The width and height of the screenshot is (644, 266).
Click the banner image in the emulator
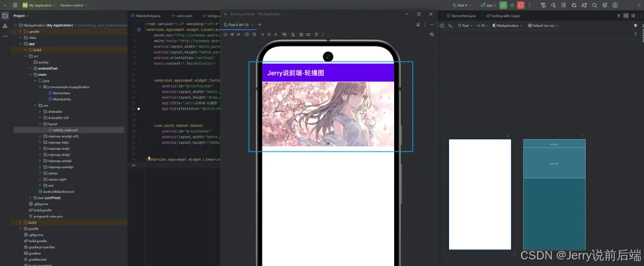click(x=328, y=114)
